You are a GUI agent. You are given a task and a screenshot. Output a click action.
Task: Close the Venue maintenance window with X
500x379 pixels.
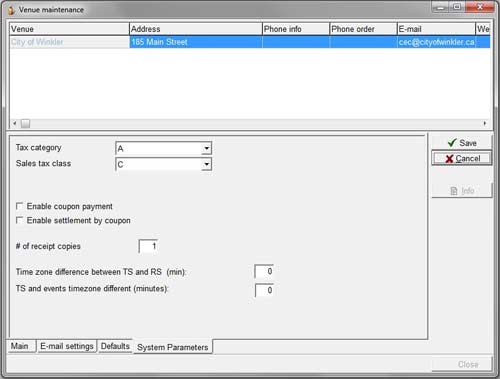click(480, 7)
